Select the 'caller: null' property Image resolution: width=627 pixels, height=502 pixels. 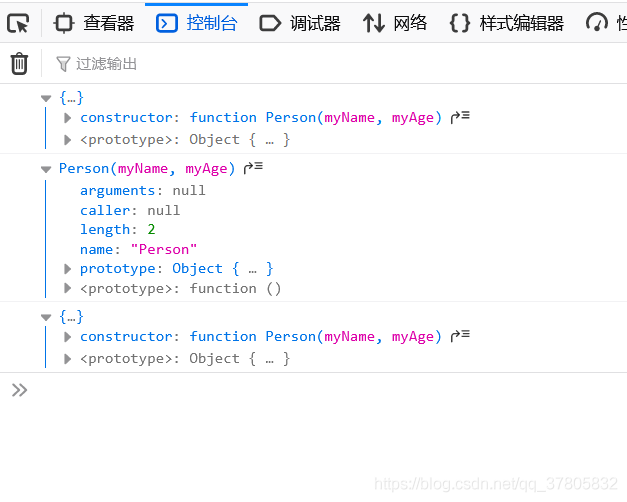point(130,210)
